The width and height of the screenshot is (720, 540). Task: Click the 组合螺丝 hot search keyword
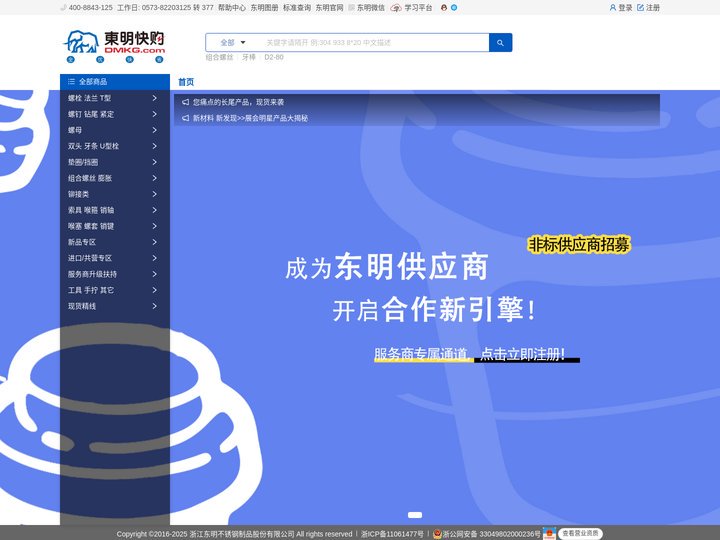click(219, 57)
